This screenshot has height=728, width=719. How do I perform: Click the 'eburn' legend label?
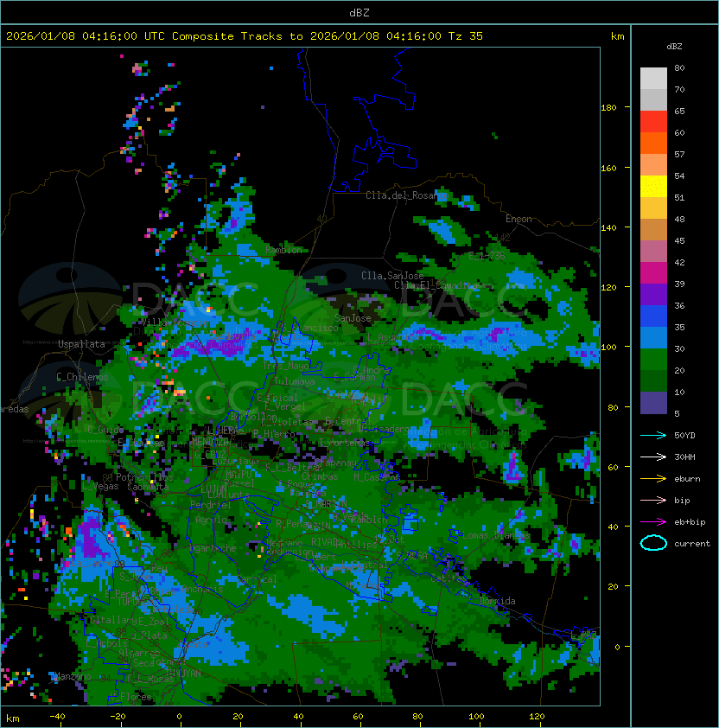687,479
